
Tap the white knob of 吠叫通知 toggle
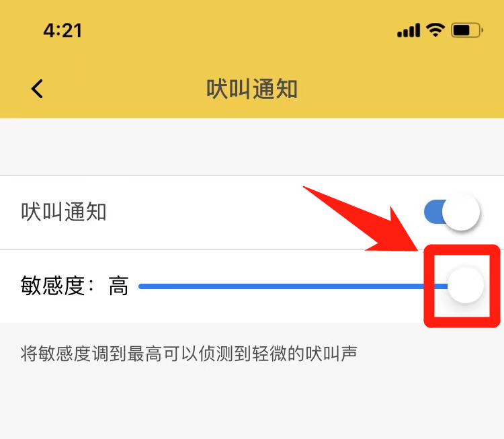point(461,212)
